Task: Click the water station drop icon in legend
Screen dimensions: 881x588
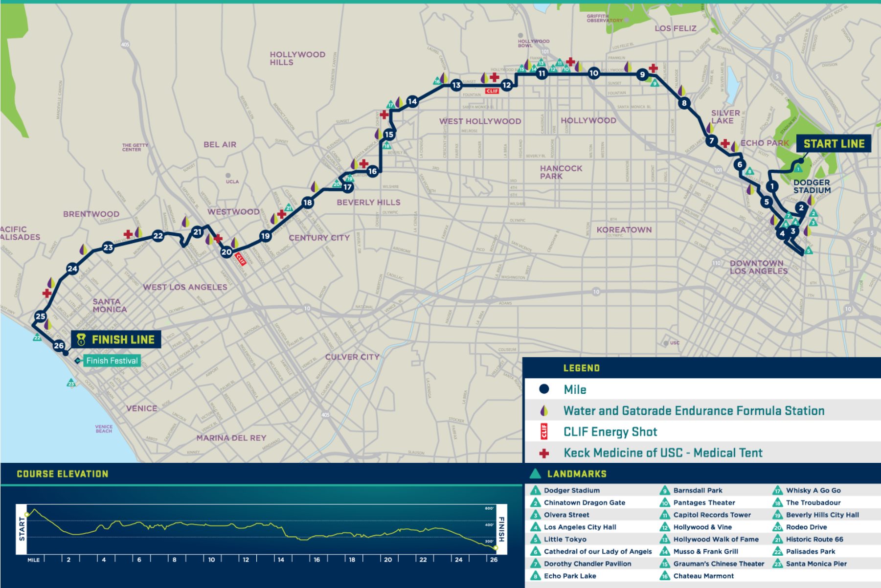Action: [544, 410]
